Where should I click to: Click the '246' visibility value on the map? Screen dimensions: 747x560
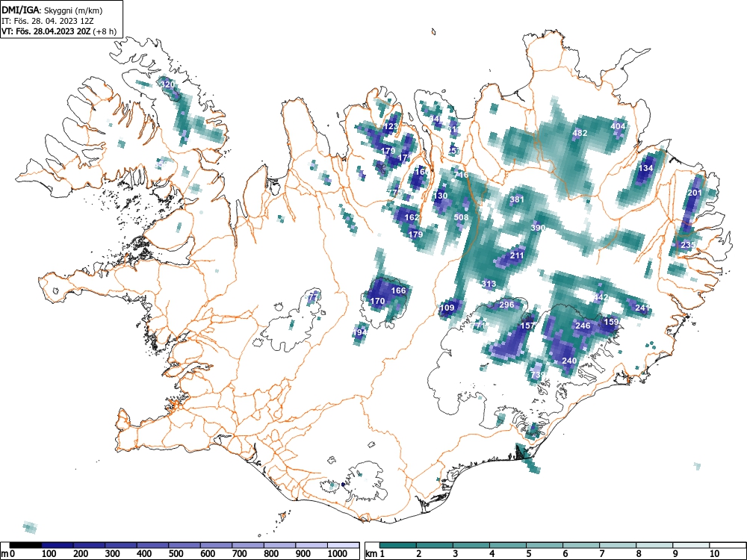(583, 326)
